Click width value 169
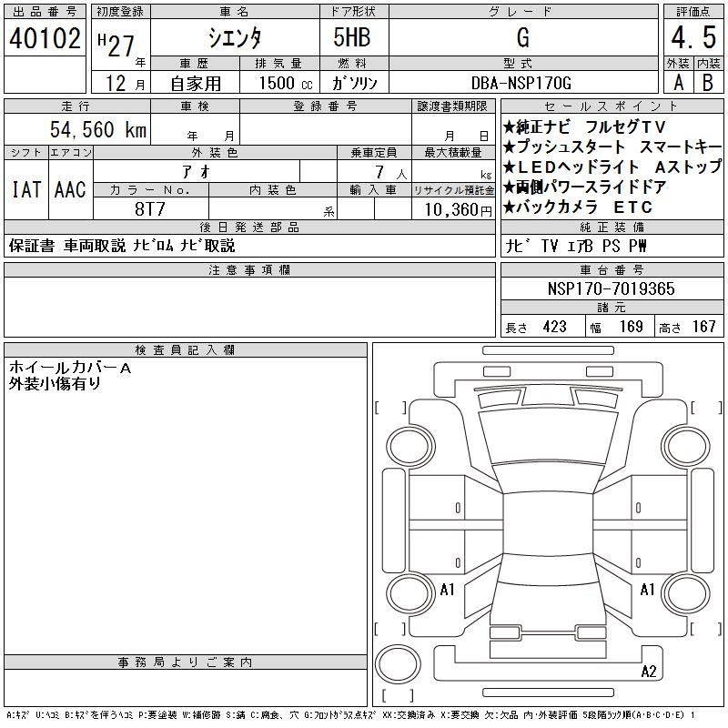Viewport: 728px width, 728px height. (631, 327)
